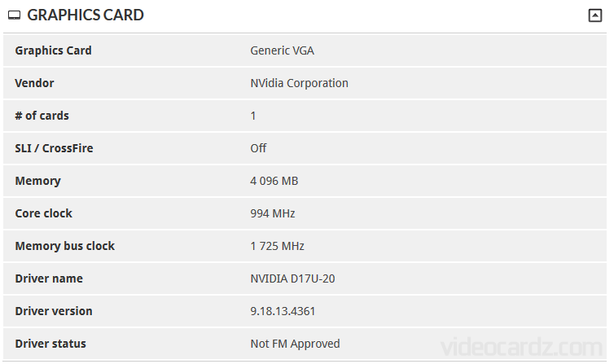Click the 994 MHz core clock value

coord(273,213)
